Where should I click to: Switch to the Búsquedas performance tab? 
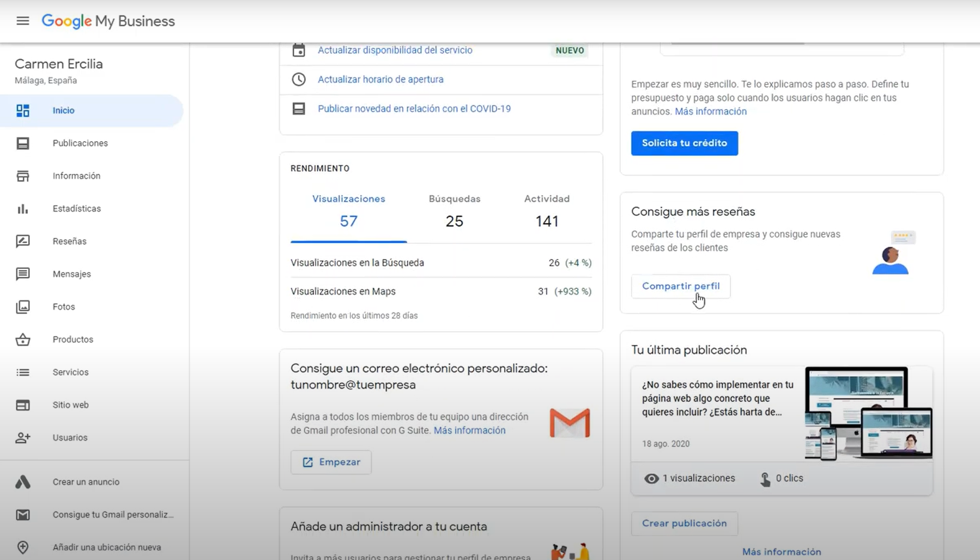[455, 211]
